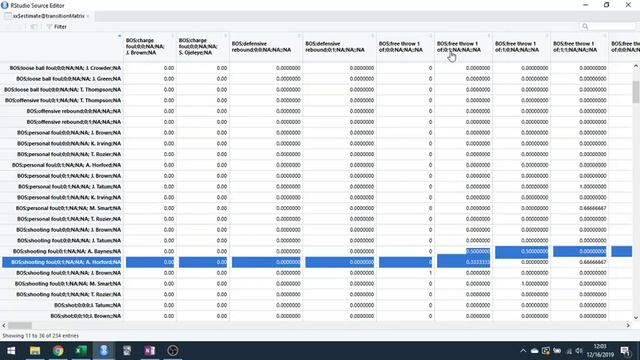Show hidden system tray icons

point(523,351)
